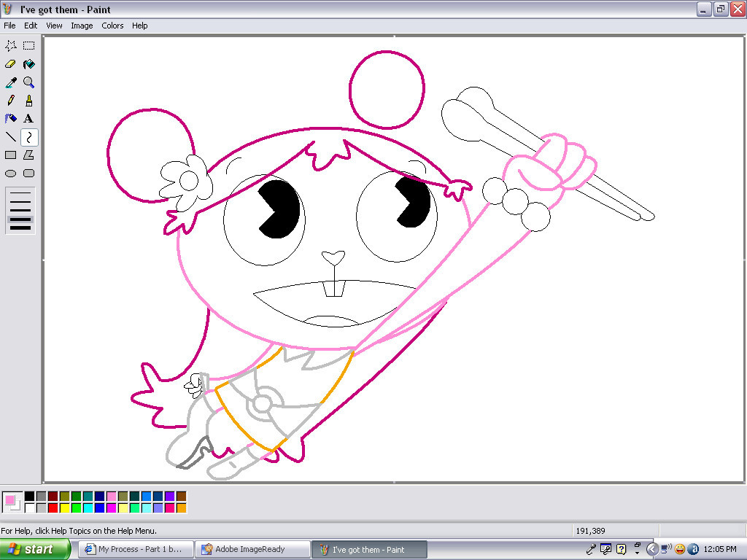Choose the thinnest line width option
747x560 pixels.
tap(20, 193)
